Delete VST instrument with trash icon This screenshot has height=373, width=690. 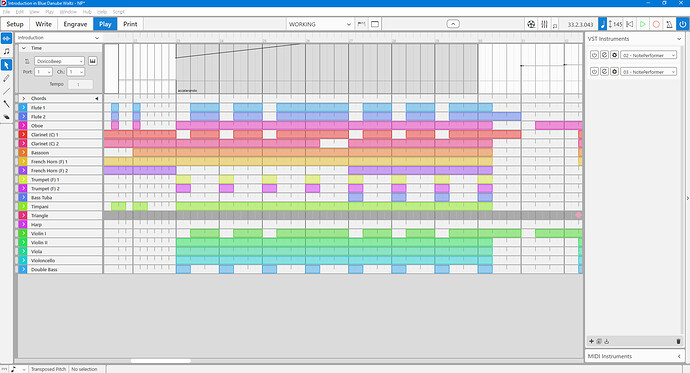pyautogui.click(x=678, y=341)
